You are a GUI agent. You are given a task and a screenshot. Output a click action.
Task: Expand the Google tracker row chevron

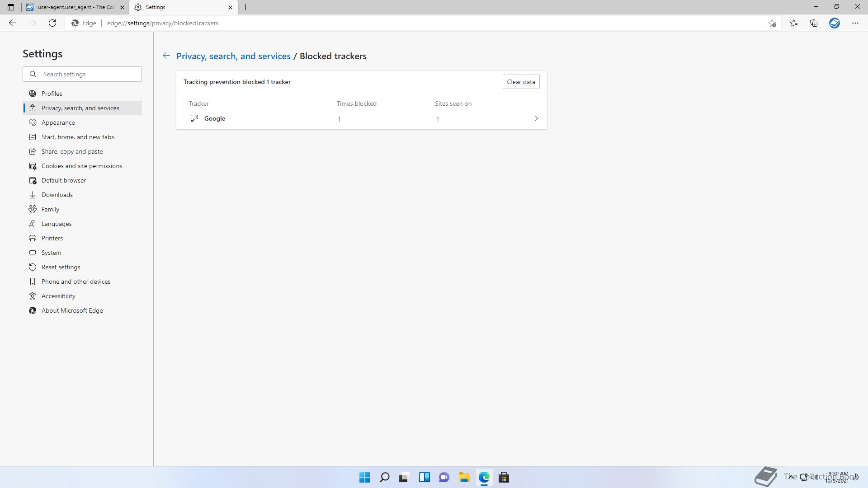coord(536,118)
